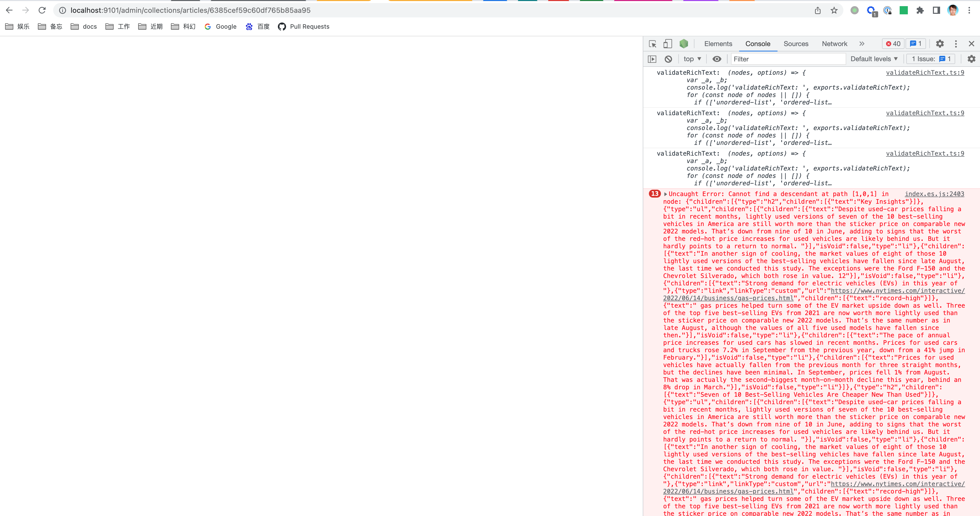This screenshot has height=516, width=980.
Task: Switch to the Sources tab
Action: pos(796,44)
